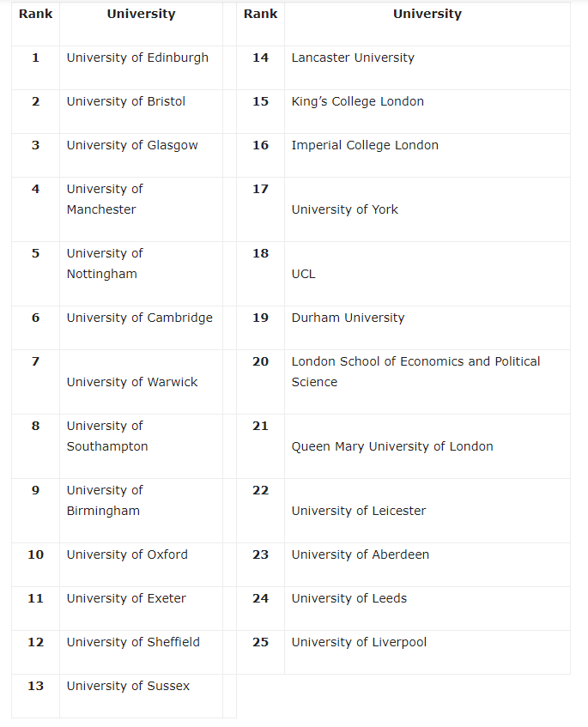Click the rank number 13 cell
The width and height of the screenshot is (588, 727).
[x=35, y=686]
